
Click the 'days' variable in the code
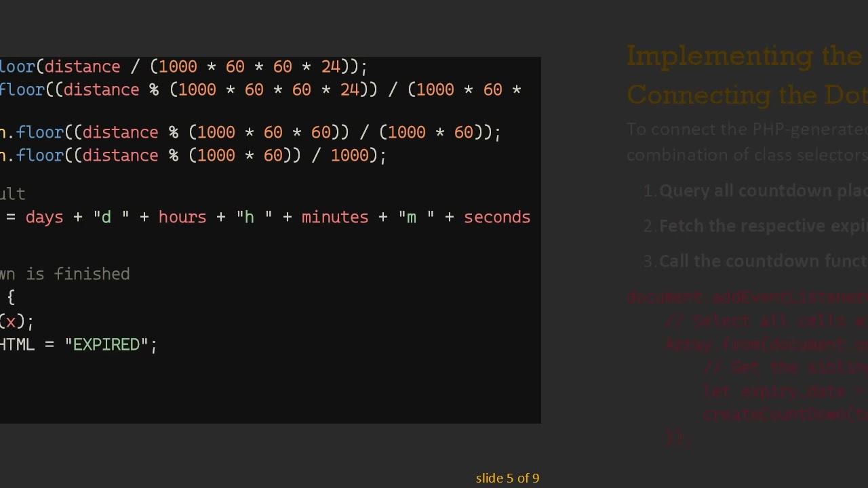click(x=44, y=218)
